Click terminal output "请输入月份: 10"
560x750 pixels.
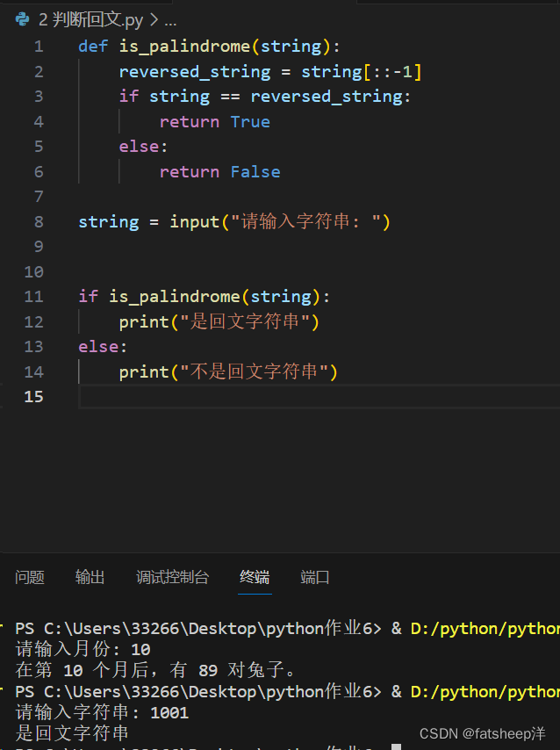coord(83,649)
